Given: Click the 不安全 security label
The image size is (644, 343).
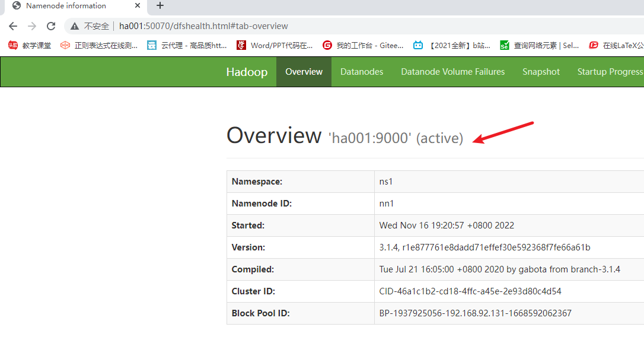Looking at the screenshot, I should [97, 26].
